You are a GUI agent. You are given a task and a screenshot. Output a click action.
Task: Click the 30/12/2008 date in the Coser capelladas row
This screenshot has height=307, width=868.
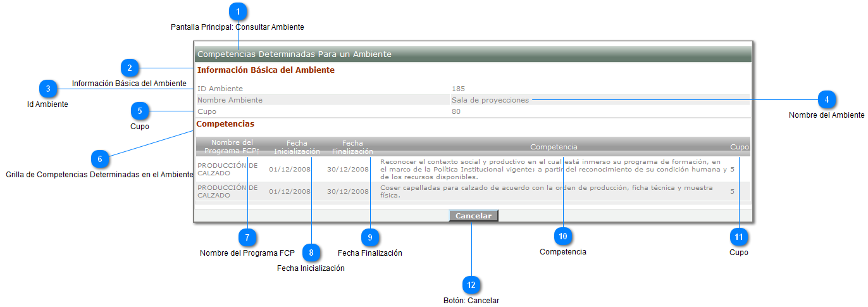(x=348, y=191)
